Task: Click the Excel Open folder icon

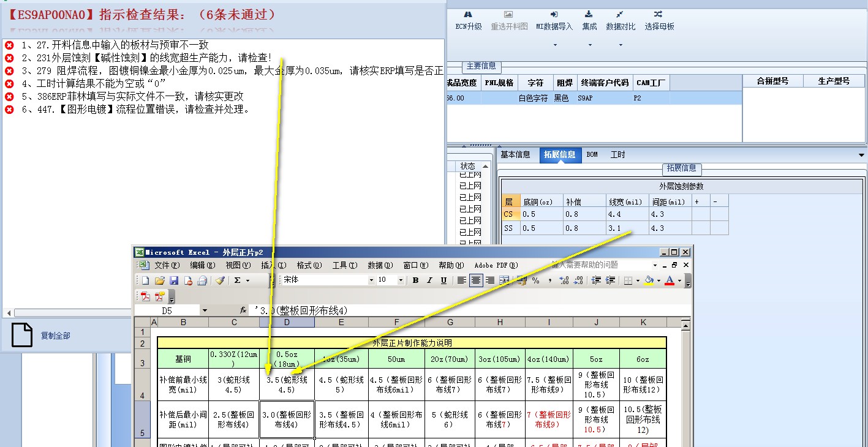Action: pos(160,280)
